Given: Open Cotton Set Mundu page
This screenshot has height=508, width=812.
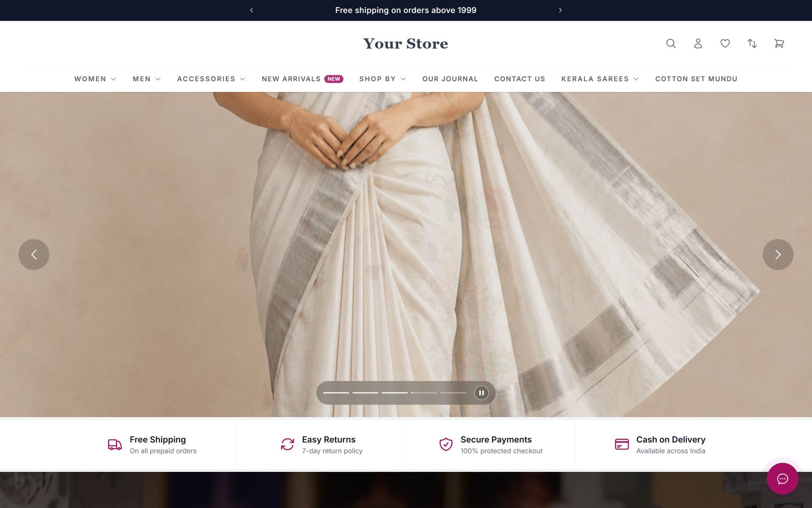Looking at the screenshot, I should coord(696,79).
